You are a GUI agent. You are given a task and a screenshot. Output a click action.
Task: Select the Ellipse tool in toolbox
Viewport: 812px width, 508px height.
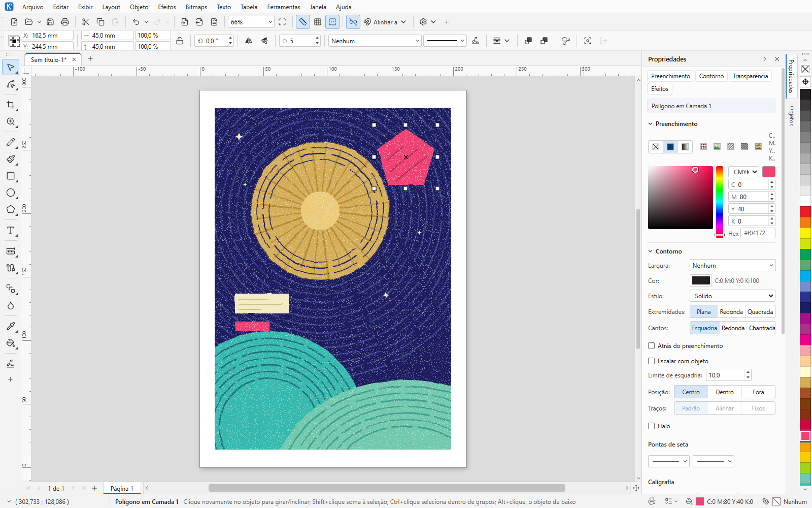11,193
